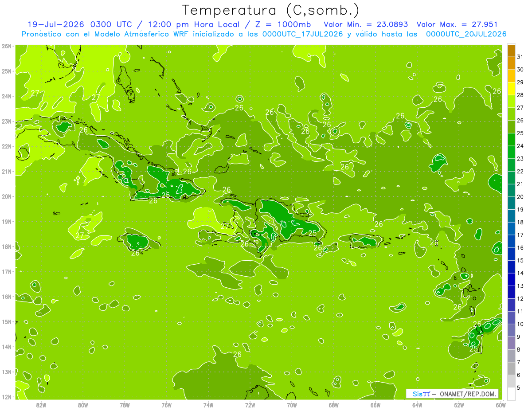The width and height of the screenshot is (532, 411).
Task: Click the 72W longitude label
Action: pos(250,405)
